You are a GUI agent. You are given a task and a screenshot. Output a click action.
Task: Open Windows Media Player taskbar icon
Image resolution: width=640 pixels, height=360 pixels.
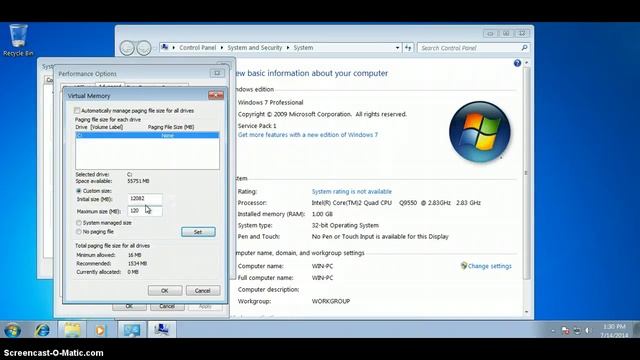100,330
